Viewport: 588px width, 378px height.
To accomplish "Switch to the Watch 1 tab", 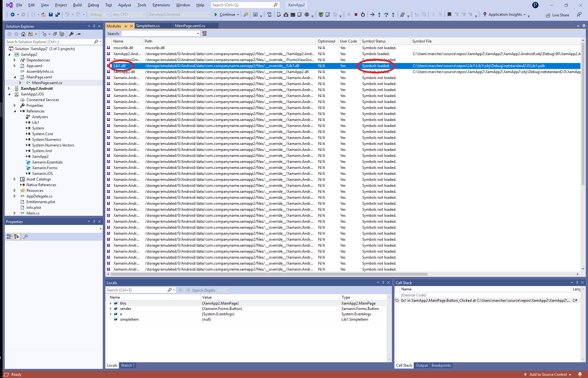I will coord(128,365).
